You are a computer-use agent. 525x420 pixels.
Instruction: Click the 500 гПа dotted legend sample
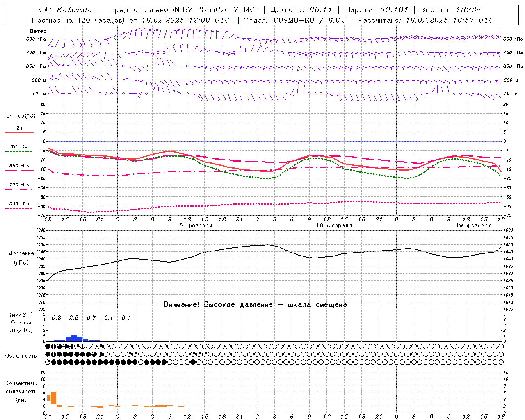[18, 208]
